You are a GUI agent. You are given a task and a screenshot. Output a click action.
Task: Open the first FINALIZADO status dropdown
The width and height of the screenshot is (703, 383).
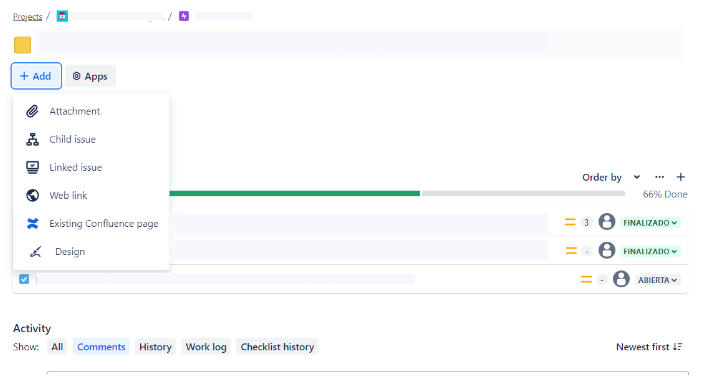click(x=650, y=223)
